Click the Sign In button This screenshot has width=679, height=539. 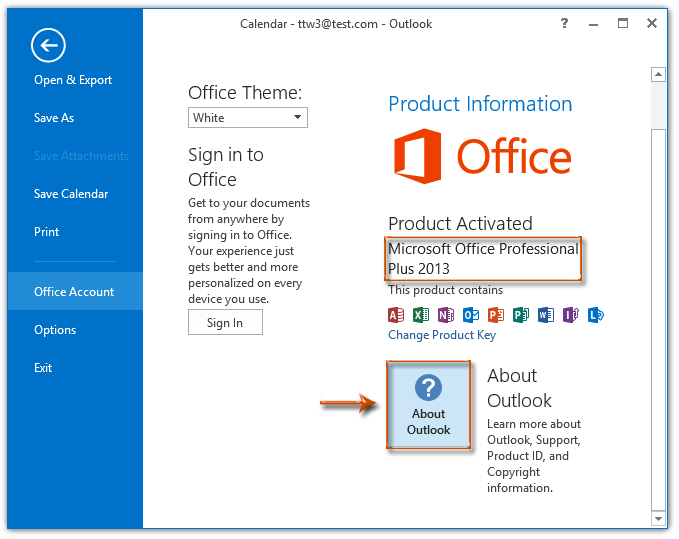coord(225,323)
